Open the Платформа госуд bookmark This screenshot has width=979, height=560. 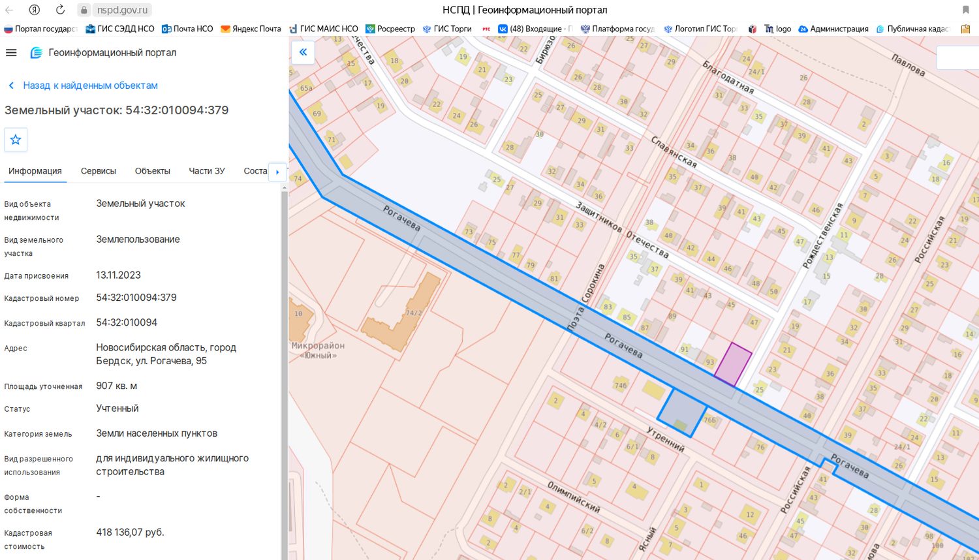(617, 29)
